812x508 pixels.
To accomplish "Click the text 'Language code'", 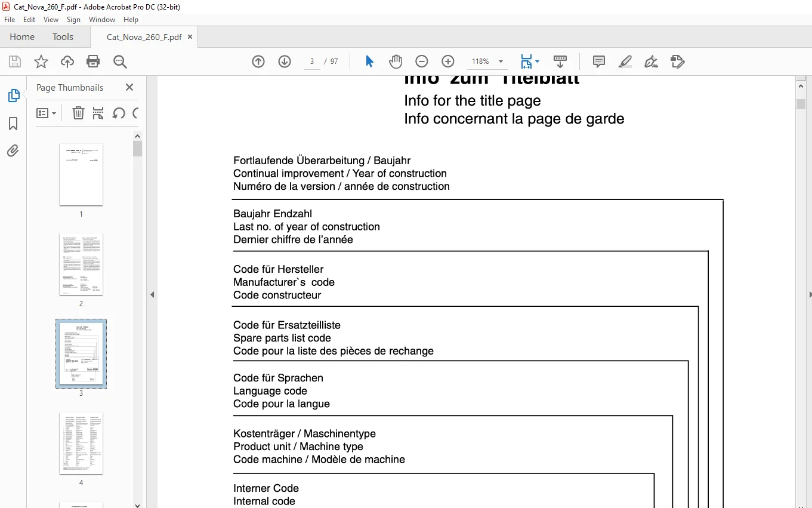I will point(270,391).
